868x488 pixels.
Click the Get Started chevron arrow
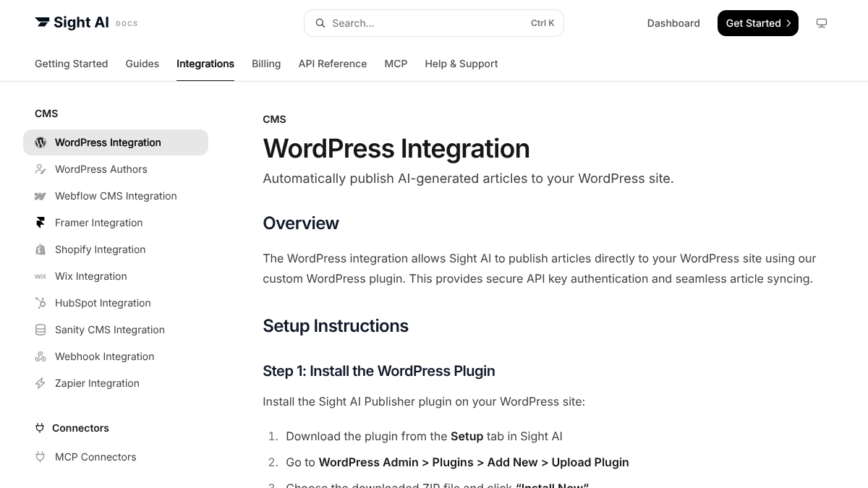788,23
